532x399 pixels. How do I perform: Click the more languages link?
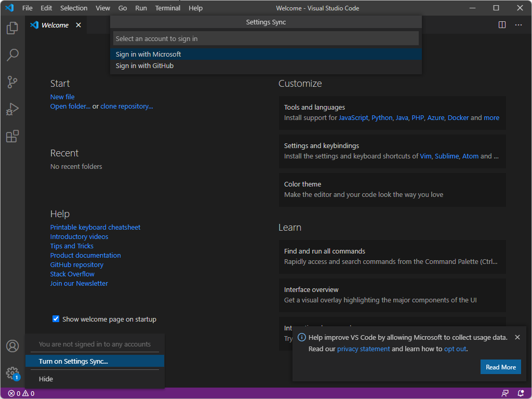(491, 118)
